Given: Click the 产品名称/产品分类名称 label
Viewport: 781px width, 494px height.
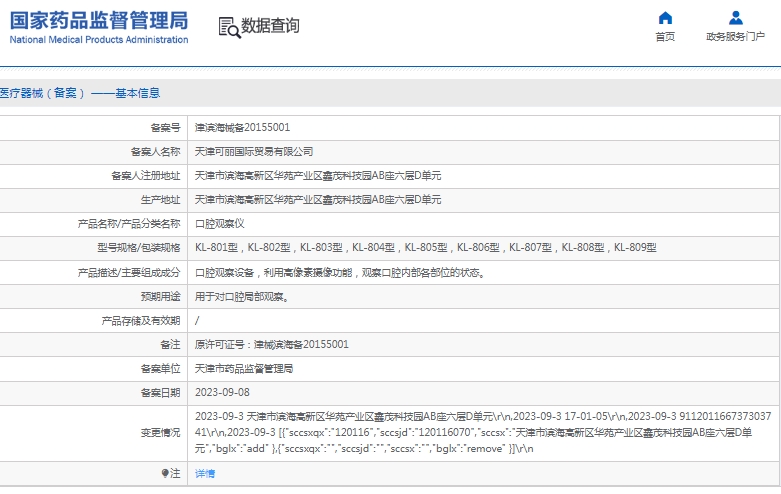Looking at the screenshot, I should point(129,224).
